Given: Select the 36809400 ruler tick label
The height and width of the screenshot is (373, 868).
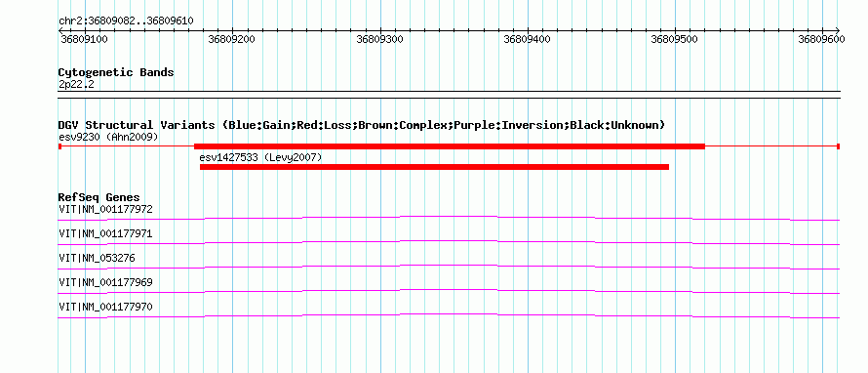Looking at the screenshot, I should pyautogui.click(x=527, y=40).
